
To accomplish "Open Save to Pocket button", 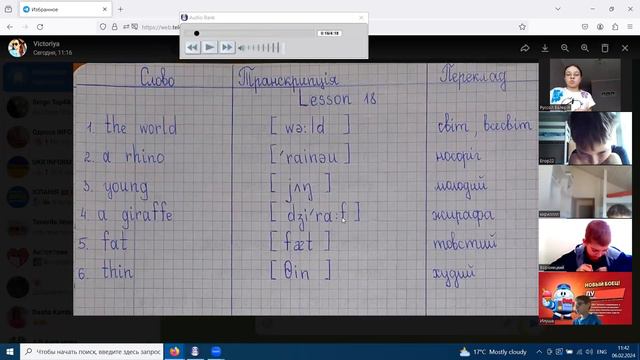I will point(585,27).
